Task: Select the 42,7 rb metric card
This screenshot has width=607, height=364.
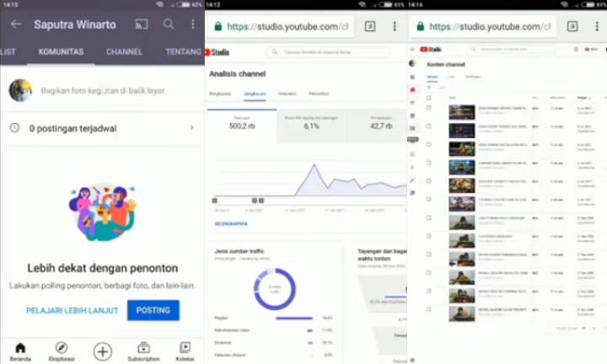Action: click(x=377, y=126)
